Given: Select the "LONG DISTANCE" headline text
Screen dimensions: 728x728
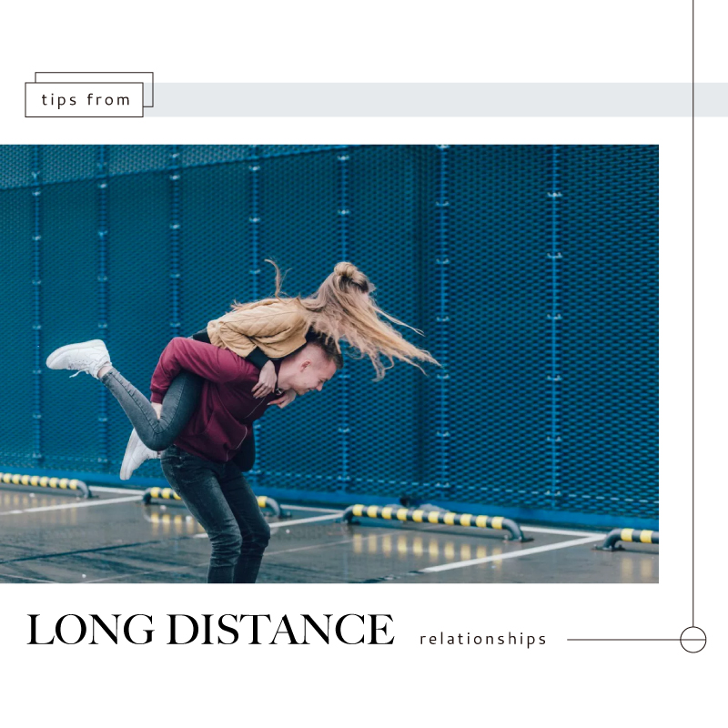Looking at the screenshot, I should pyautogui.click(x=211, y=629).
